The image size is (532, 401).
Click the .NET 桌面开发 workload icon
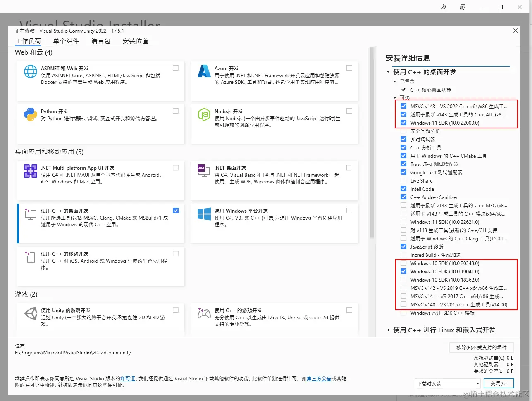(204, 171)
